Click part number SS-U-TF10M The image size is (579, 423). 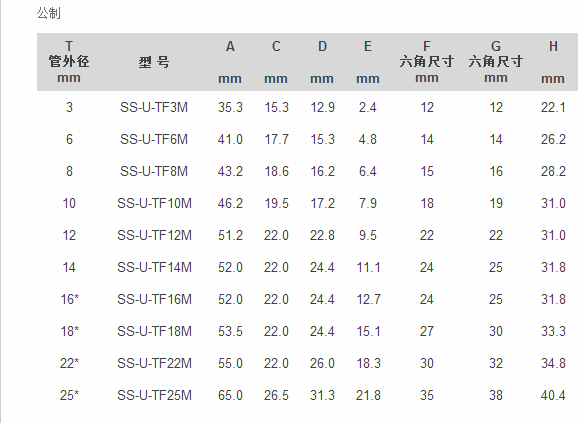154,203
